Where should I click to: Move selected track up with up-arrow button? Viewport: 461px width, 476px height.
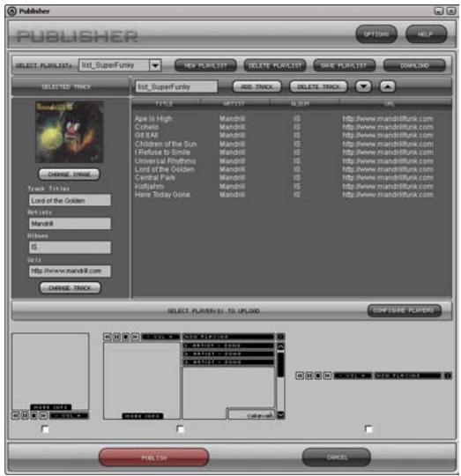388,86
